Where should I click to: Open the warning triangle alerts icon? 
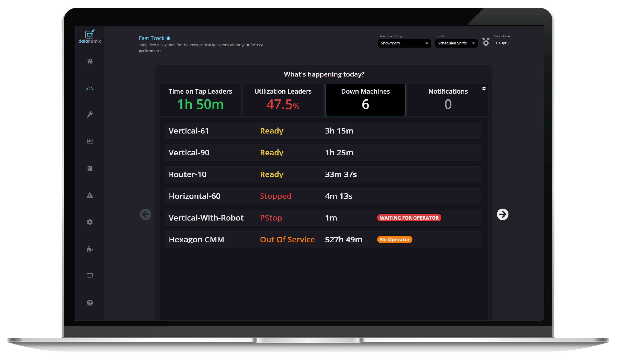pyautogui.click(x=90, y=195)
